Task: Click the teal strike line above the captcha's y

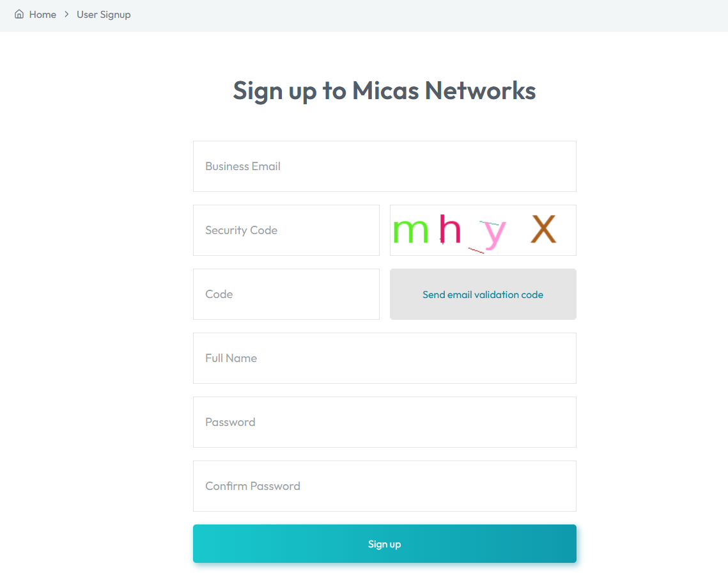Action: point(490,223)
